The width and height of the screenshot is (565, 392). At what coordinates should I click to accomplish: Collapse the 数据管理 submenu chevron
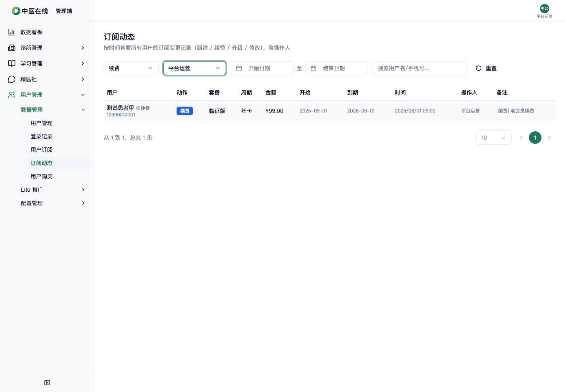(83, 110)
